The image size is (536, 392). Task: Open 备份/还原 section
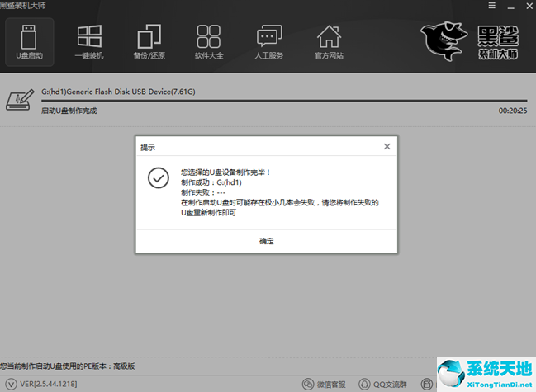[x=149, y=41]
